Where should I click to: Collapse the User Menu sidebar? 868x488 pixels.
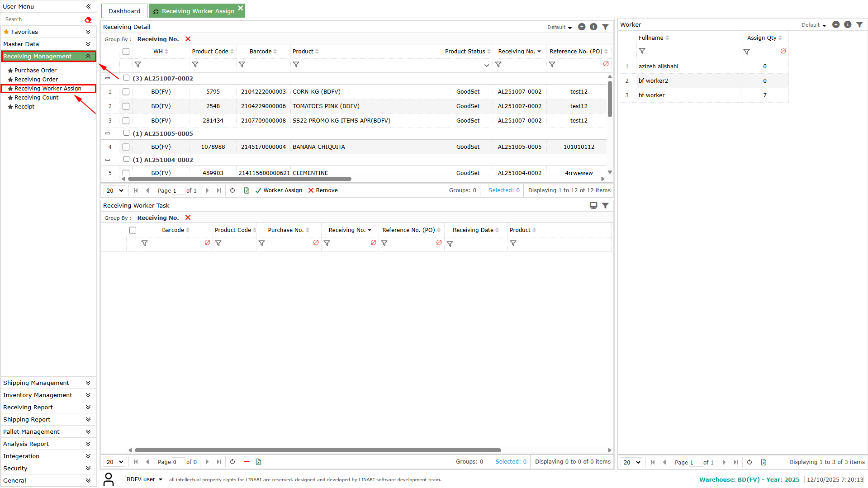[89, 6]
